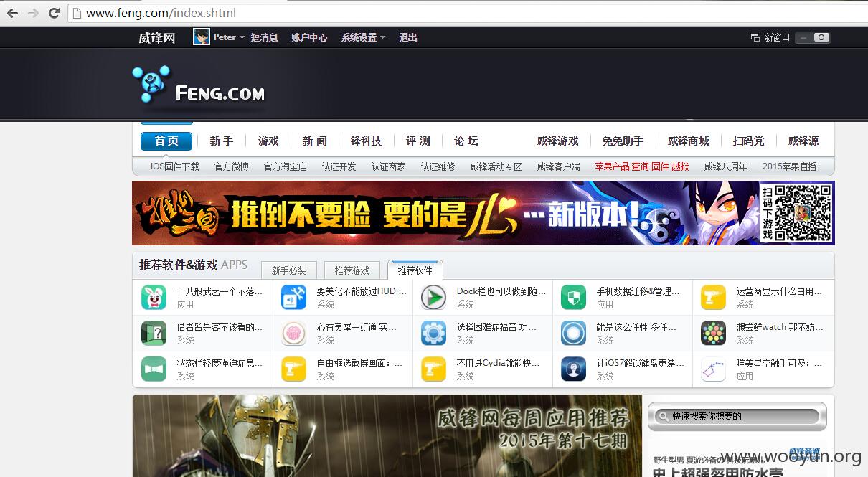This screenshot has height=477, width=868.
Task: Click the 快速搜索你想要的 search field
Action: click(737, 416)
